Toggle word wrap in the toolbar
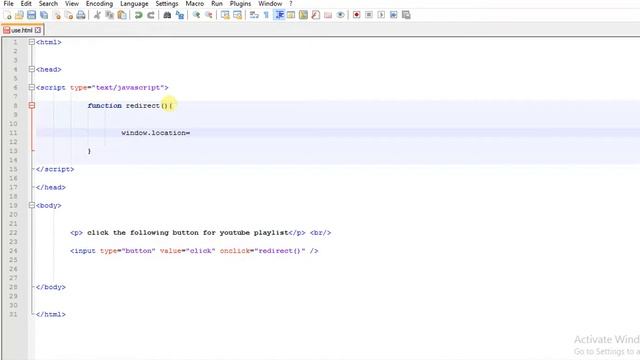The image size is (640, 360). 254,15
